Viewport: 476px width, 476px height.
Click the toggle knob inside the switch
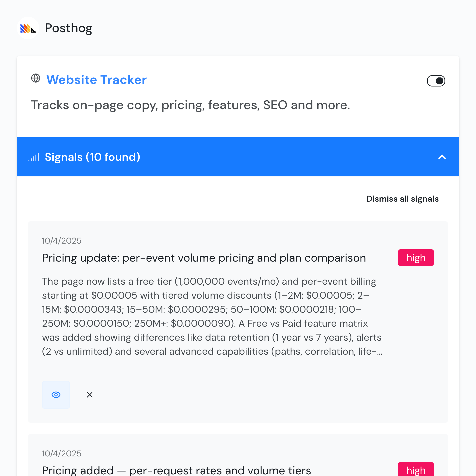[x=440, y=80]
